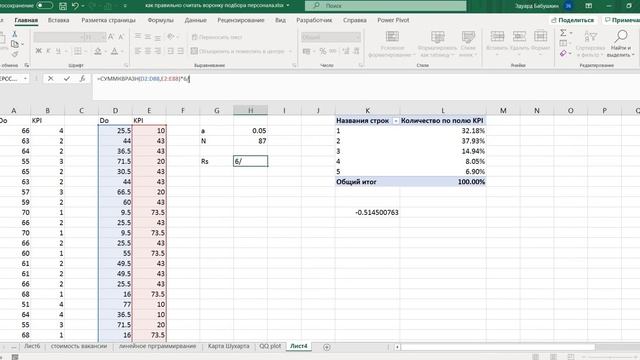Open the number format combo box
This screenshot has height=360, width=640.
pyautogui.click(x=331, y=37)
